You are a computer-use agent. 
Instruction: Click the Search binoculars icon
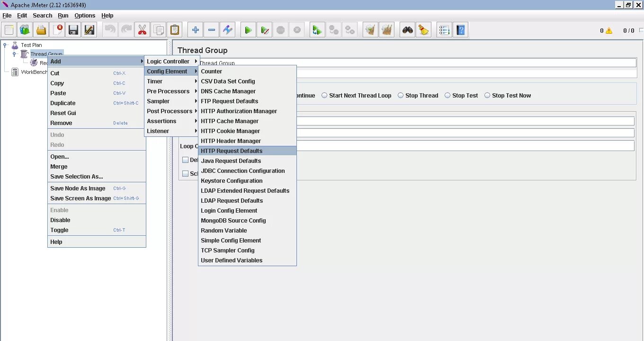pyautogui.click(x=407, y=30)
